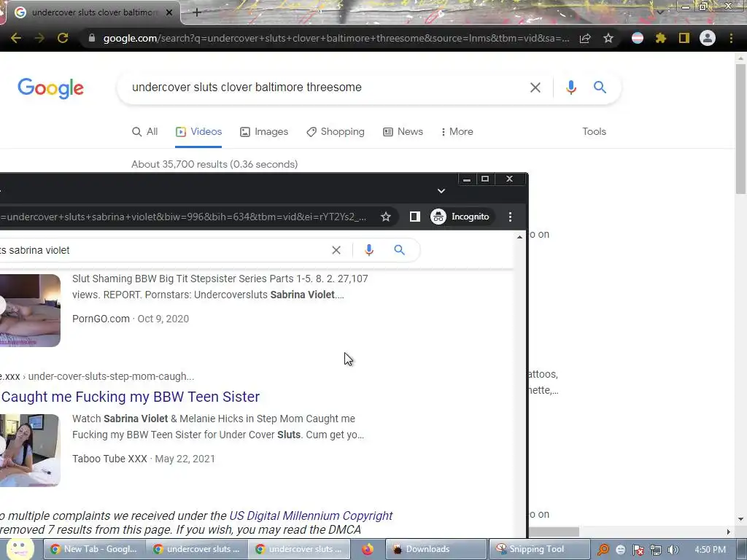Click the main page vertical scrollbar thumb
This screenshot has height=560, width=747.
(740, 128)
